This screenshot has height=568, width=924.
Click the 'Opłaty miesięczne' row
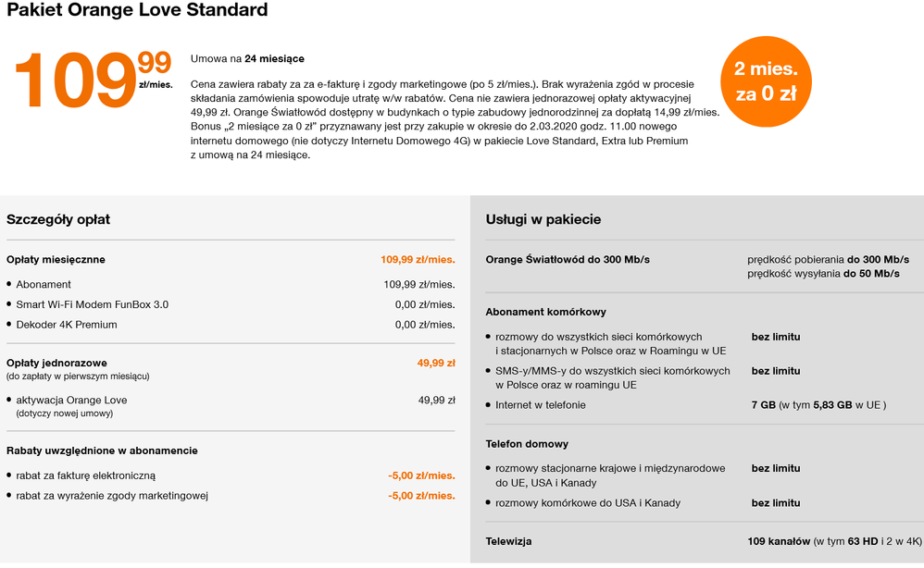click(x=56, y=260)
